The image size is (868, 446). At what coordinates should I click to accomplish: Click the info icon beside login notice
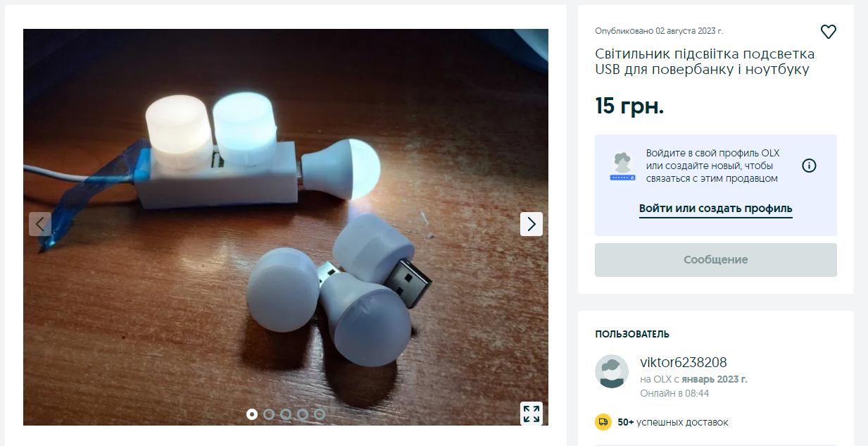point(810,166)
